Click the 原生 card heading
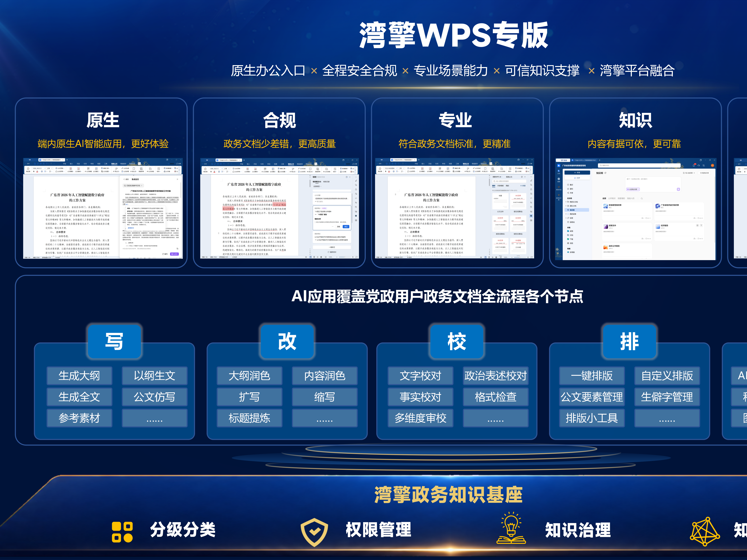Image resolution: width=747 pixels, height=560 pixels. pyautogui.click(x=103, y=120)
